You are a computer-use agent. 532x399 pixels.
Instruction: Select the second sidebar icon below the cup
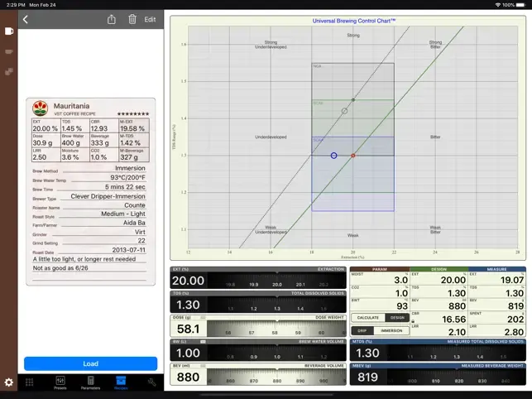click(9, 51)
